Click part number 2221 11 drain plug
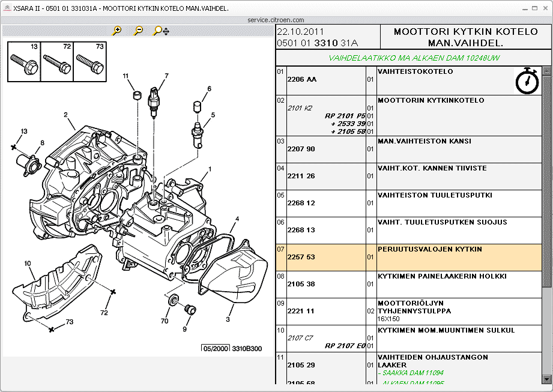 pyautogui.click(x=301, y=311)
